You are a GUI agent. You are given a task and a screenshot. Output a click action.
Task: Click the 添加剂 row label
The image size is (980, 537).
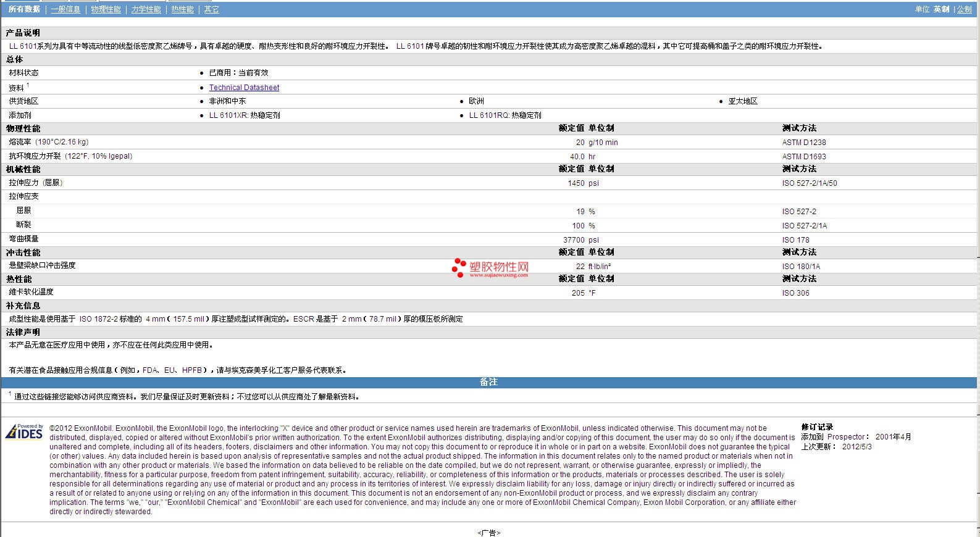tap(20, 115)
